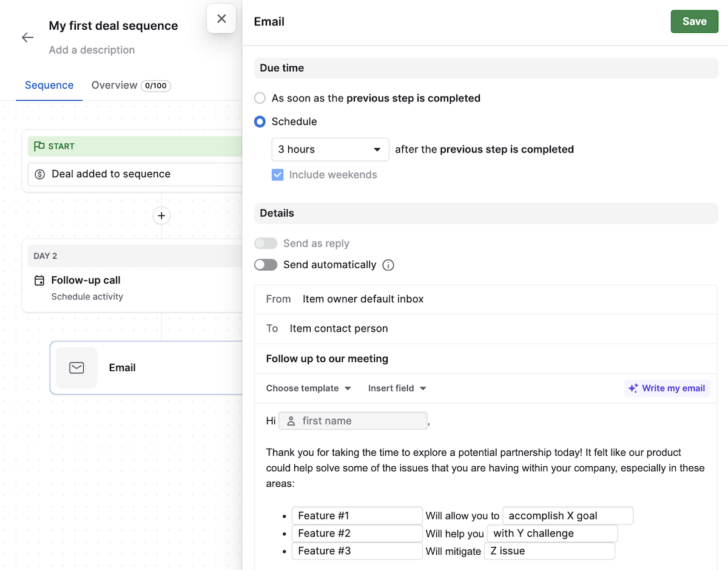
Task: Select the Sequence tab
Action: click(49, 85)
